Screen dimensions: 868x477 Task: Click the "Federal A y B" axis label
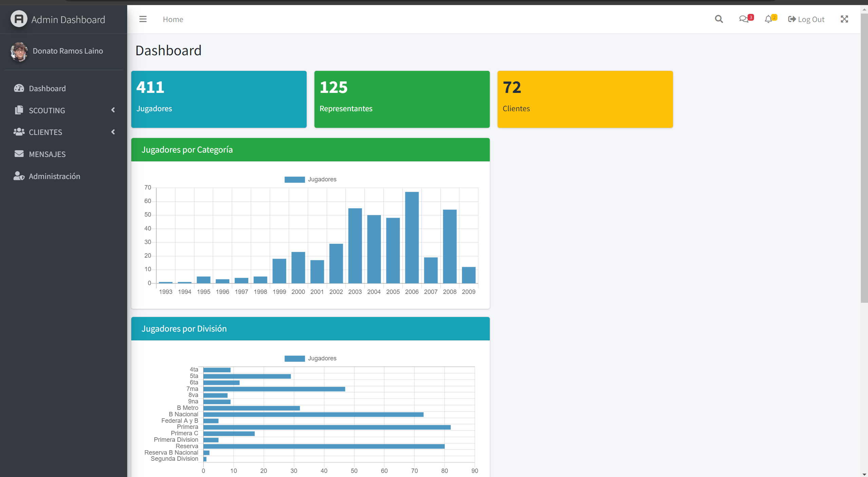(x=180, y=421)
